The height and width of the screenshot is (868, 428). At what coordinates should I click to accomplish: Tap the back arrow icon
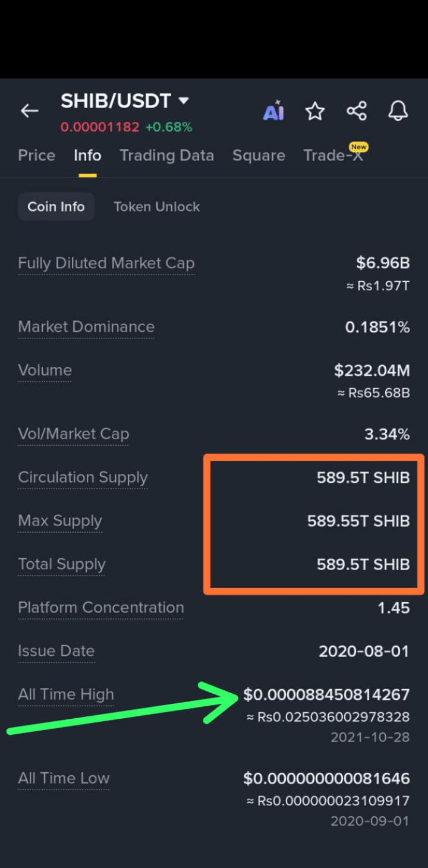point(29,111)
